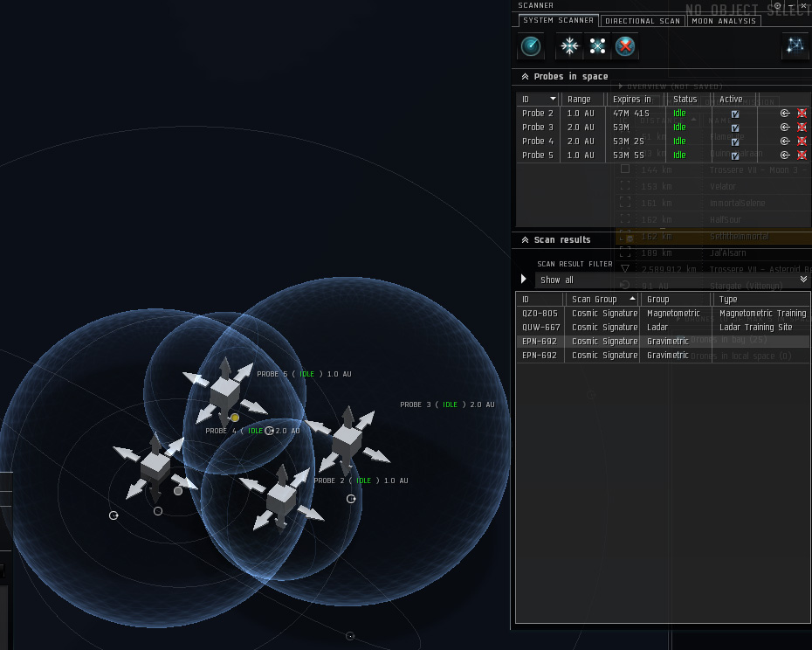Click the PROBE 3 IDLE 2.0 AU label

click(447, 405)
